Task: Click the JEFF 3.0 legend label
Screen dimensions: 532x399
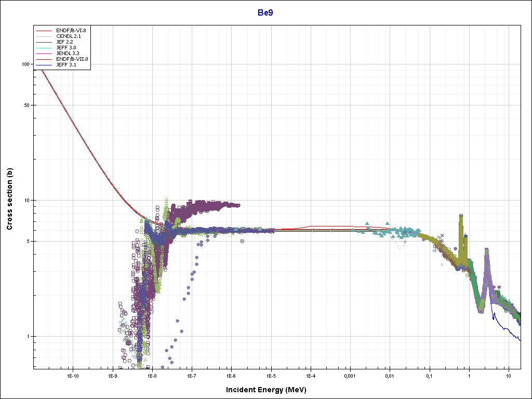Action: (66, 48)
